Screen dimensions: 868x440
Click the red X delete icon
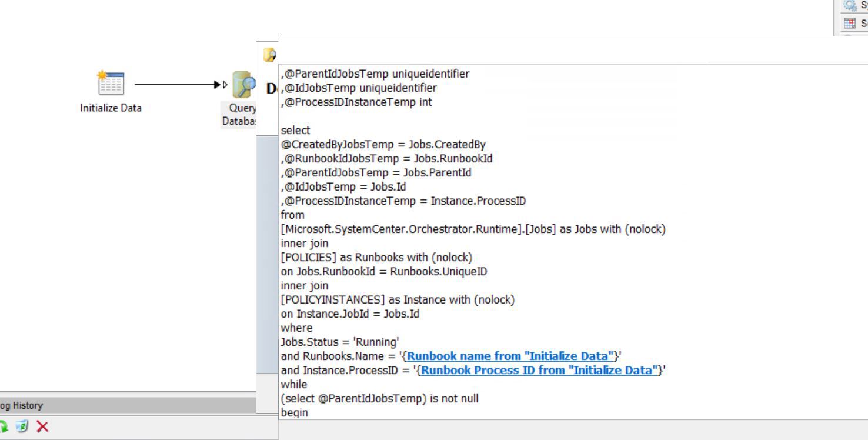tap(42, 426)
